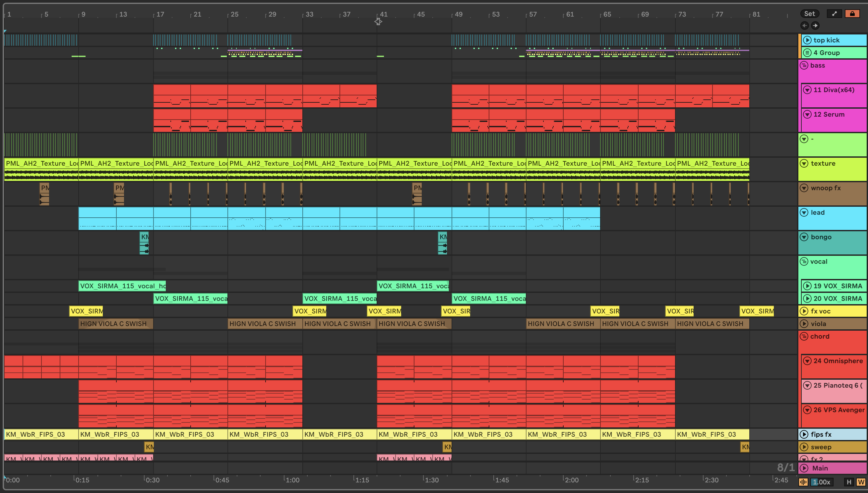The height and width of the screenshot is (493, 868).
Task: Click the Set locator button
Action: tap(809, 14)
